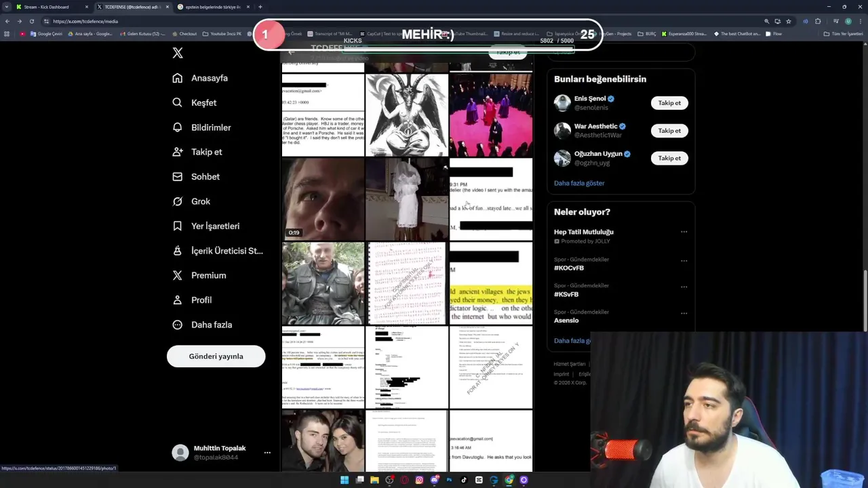Follow War Aesthetic with Takip et
The height and width of the screenshot is (488, 868).
669,131
